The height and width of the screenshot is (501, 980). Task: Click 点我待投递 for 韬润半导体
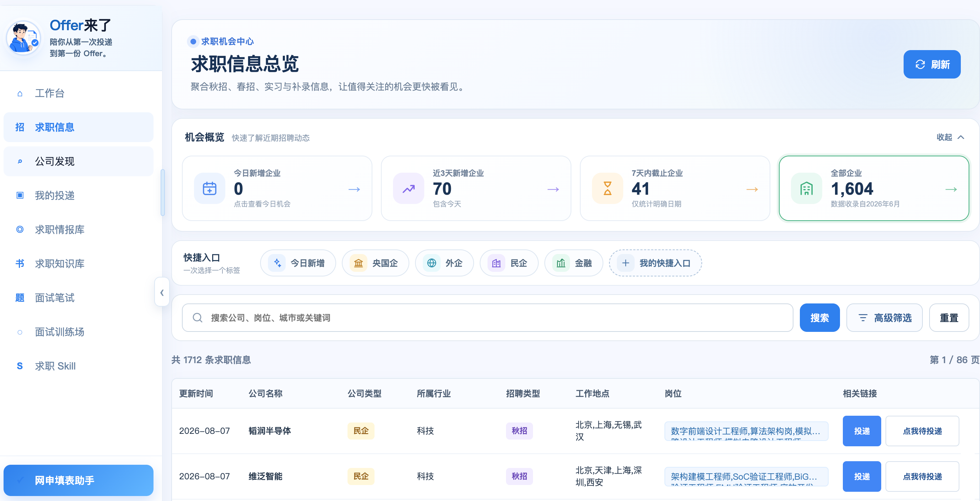coord(922,431)
